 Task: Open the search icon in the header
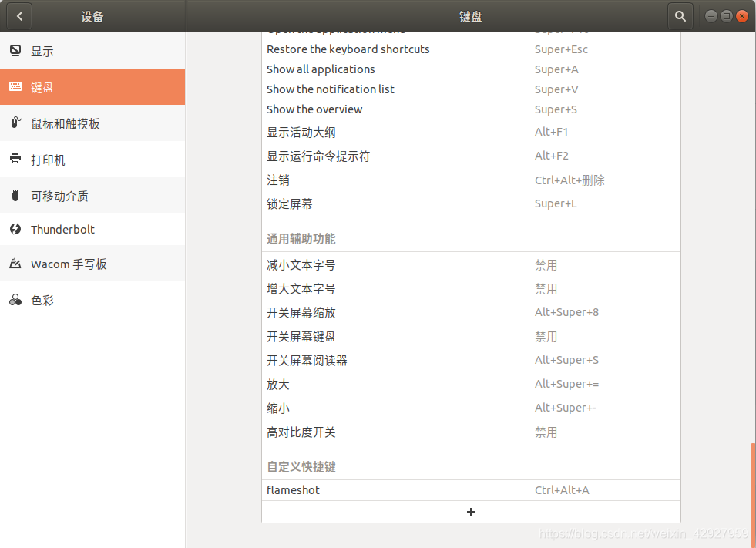[680, 16]
